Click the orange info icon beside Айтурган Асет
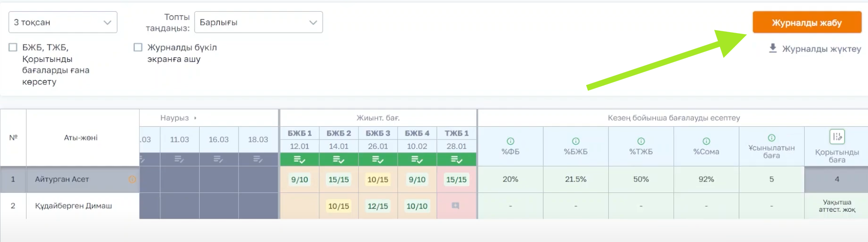Image resolution: width=868 pixels, height=242 pixels. point(132,179)
